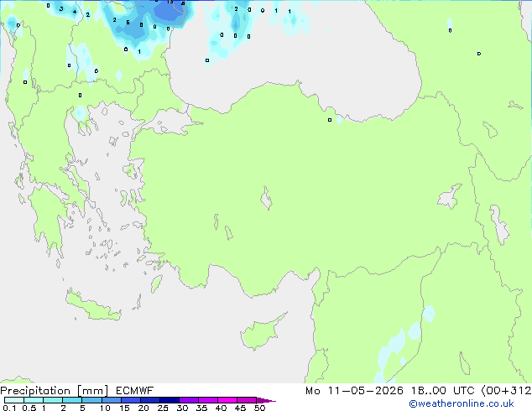Click the Precipitation [mm] title text
The width and height of the screenshot is (532, 411).
pos(55,391)
